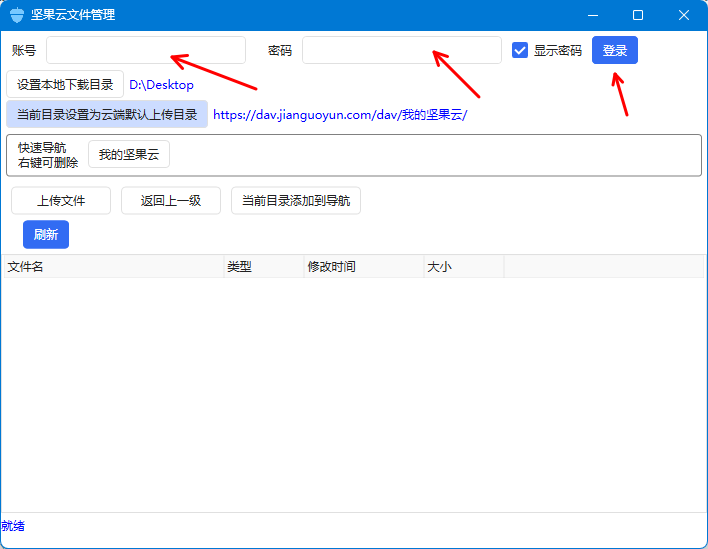Sort by 修改时间 column header
This screenshot has width=708, height=549.
[x=363, y=267]
